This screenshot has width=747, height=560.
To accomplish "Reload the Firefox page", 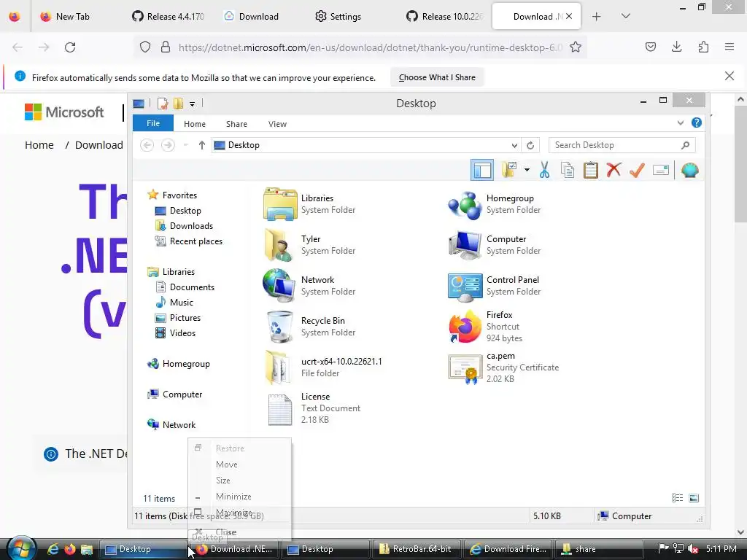I will coord(70,47).
